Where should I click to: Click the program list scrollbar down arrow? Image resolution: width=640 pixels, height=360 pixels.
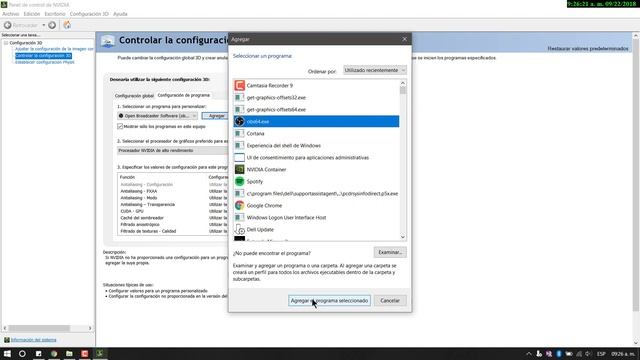403,237
